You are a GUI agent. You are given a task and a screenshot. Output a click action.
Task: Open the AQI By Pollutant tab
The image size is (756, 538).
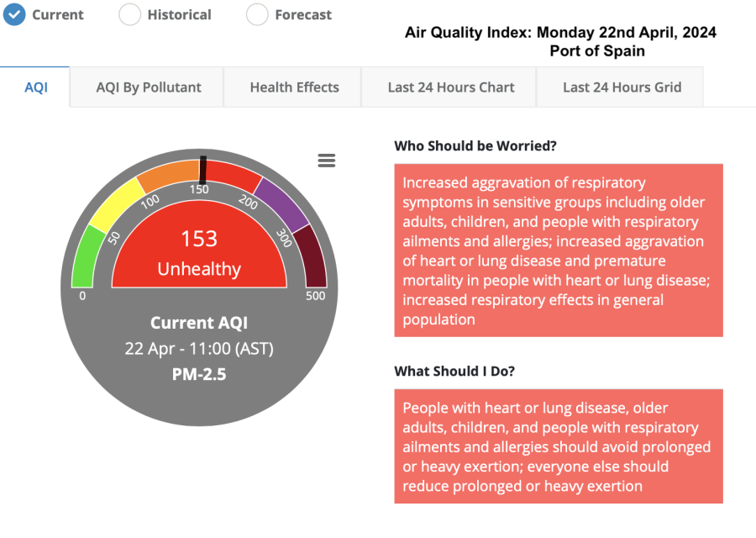[x=149, y=87]
